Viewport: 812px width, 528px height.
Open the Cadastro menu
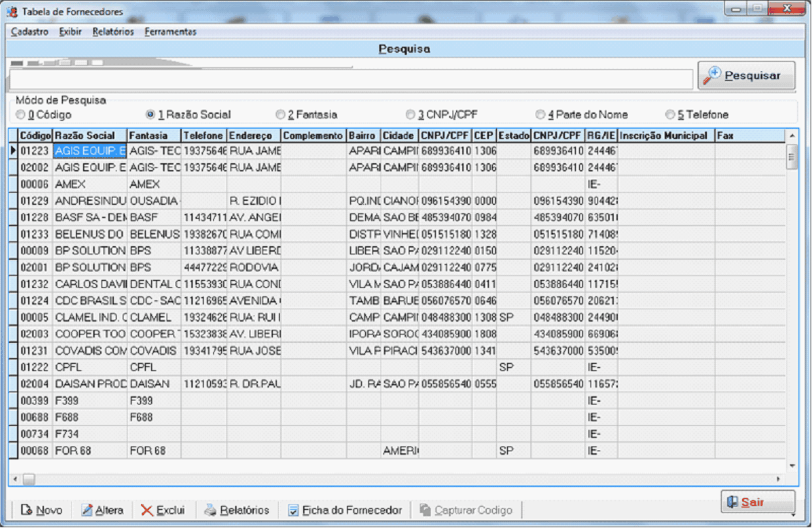coord(29,32)
